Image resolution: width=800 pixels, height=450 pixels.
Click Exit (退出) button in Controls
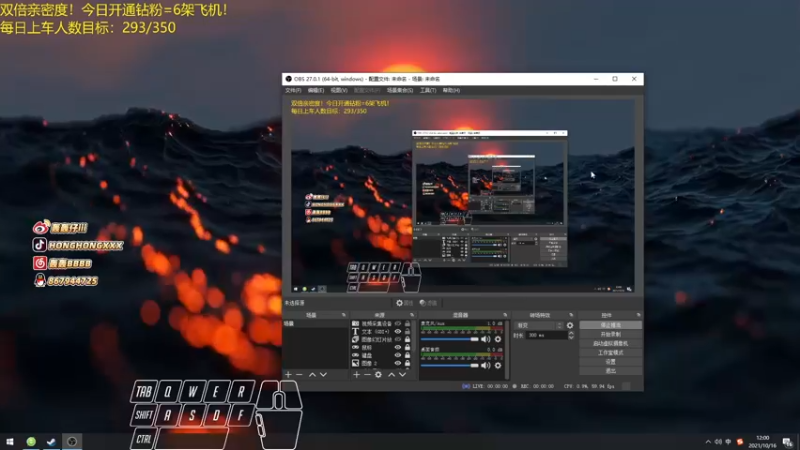click(x=610, y=371)
